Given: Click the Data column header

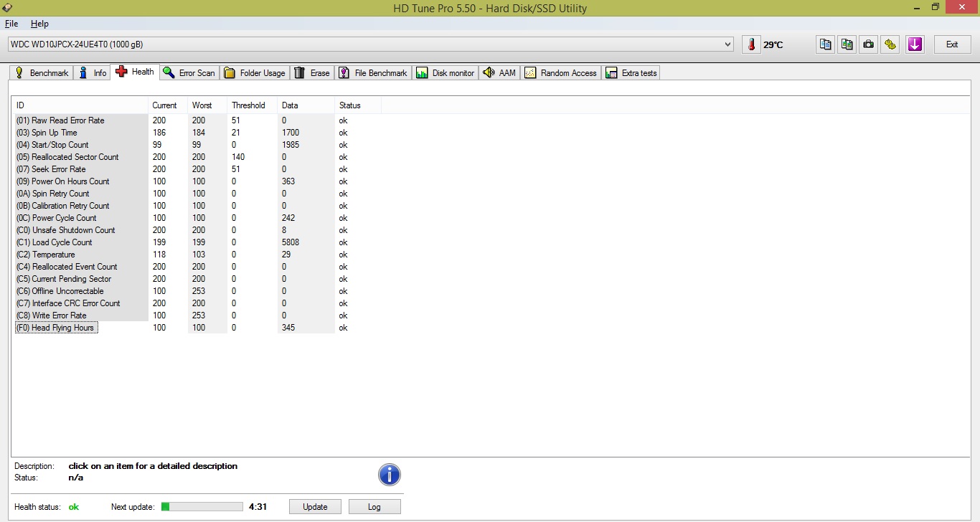Looking at the screenshot, I should coord(306,105).
